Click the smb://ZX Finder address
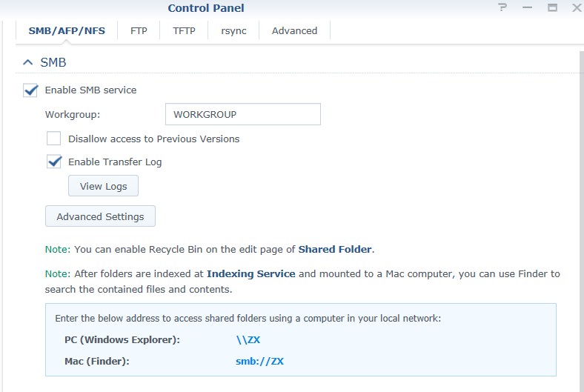 (259, 361)
